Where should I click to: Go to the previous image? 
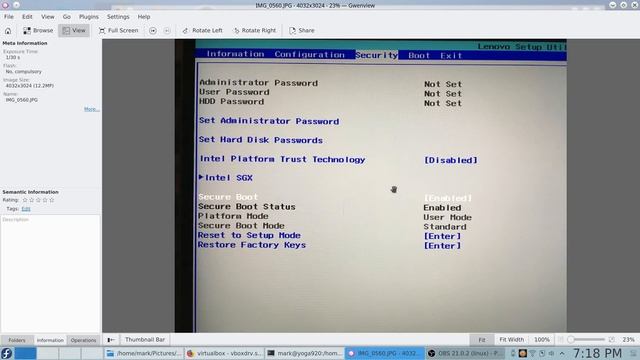pos(153,31)
